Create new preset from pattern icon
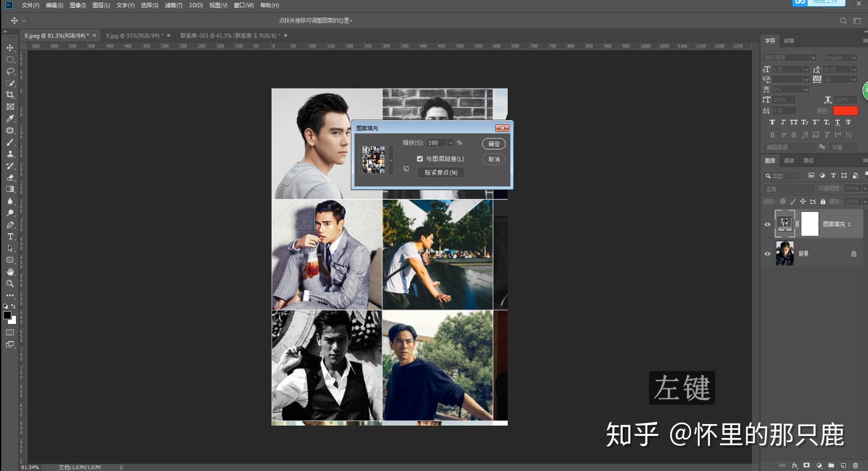This screenshot has width=868, height=471. coord(406,169)
